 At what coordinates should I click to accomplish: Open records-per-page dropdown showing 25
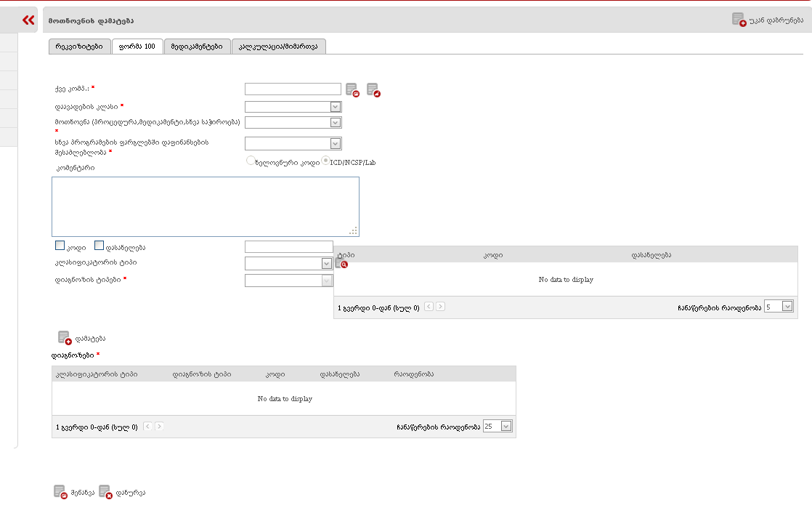(x=506, y=427)
